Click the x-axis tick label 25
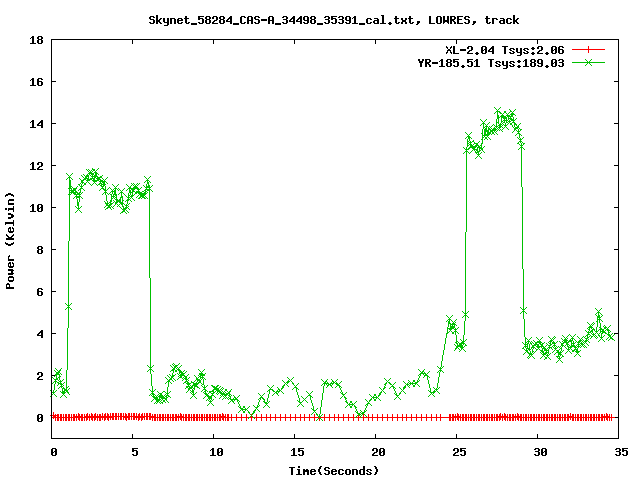The image size is (640, 480). point(459,452)
